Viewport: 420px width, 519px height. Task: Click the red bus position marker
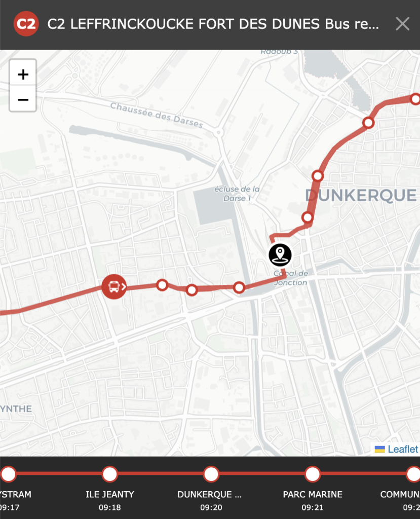point(114,287)
